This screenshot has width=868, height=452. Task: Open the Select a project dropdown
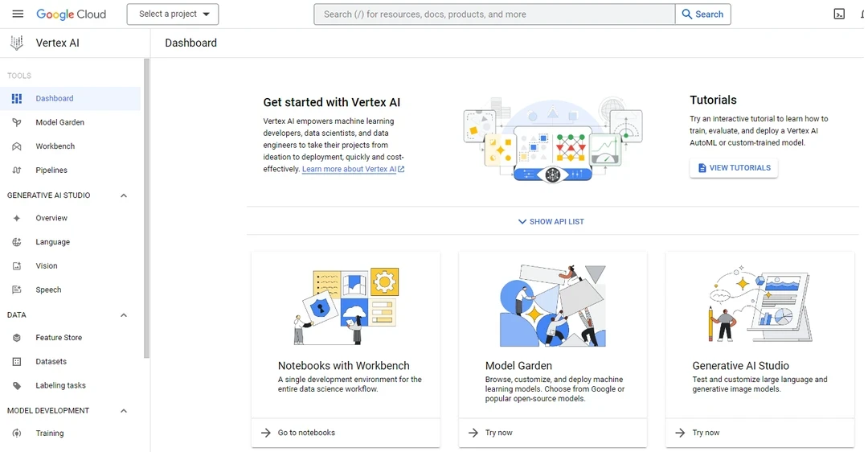point(173,14)
